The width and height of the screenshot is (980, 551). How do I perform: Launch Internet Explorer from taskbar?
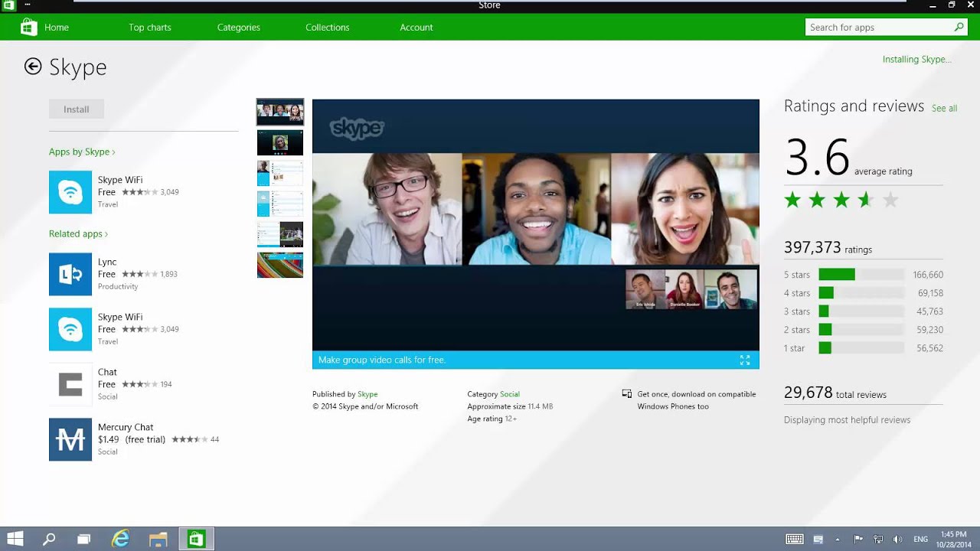point(120,539)
